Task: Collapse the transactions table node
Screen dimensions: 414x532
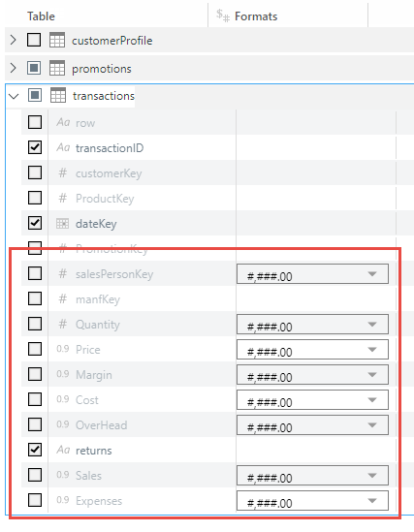Action: click(x=14, y=96)
